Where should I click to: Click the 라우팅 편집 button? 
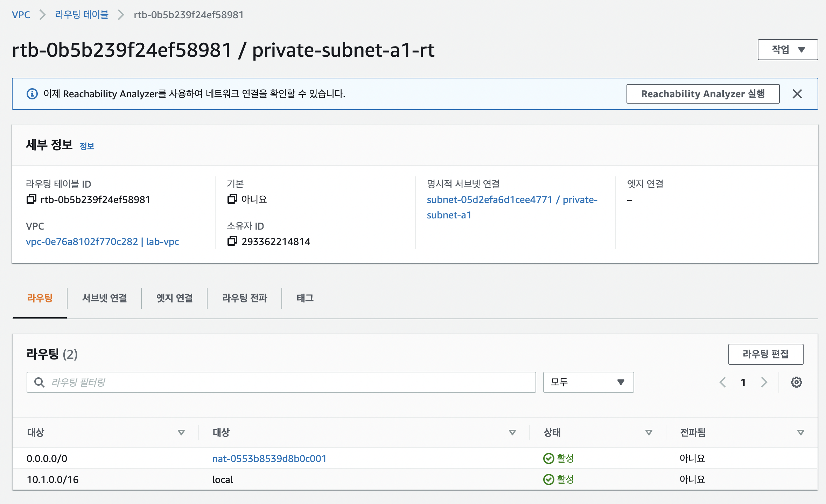click(x=765, y=354)
